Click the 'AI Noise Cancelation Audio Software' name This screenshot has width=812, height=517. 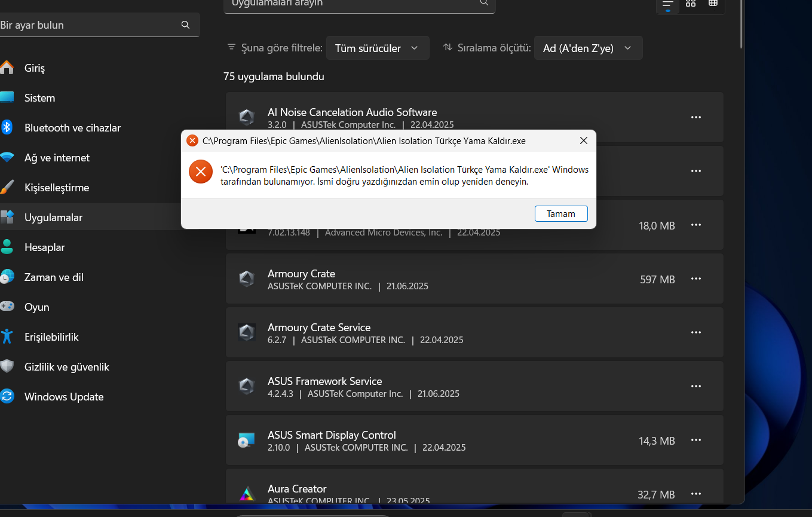(353, 112)
